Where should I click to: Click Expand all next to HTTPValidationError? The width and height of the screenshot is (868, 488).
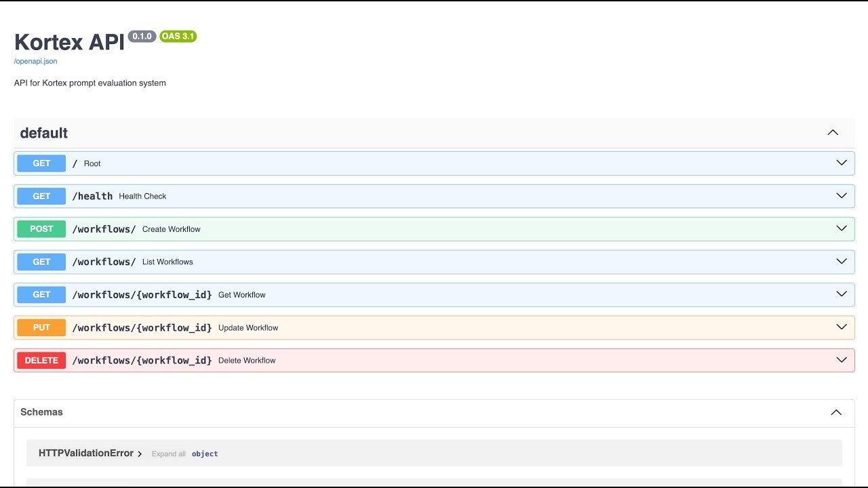click(168, 454)
